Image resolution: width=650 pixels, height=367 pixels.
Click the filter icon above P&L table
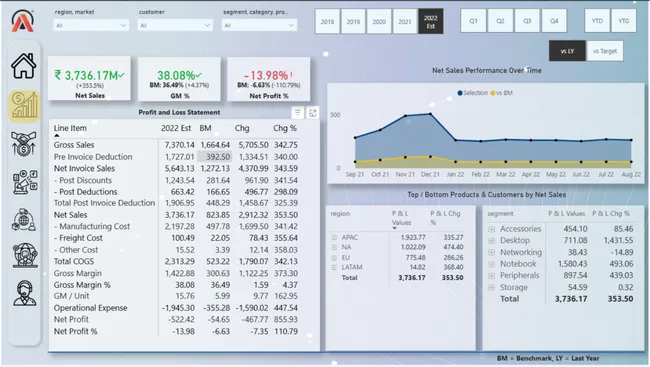coord(297,112)
